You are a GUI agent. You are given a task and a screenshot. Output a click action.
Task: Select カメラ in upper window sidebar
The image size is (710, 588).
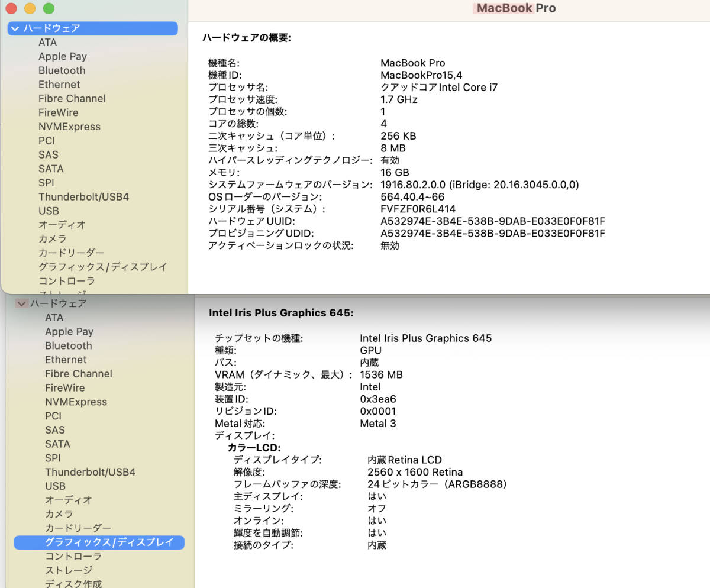53,239
